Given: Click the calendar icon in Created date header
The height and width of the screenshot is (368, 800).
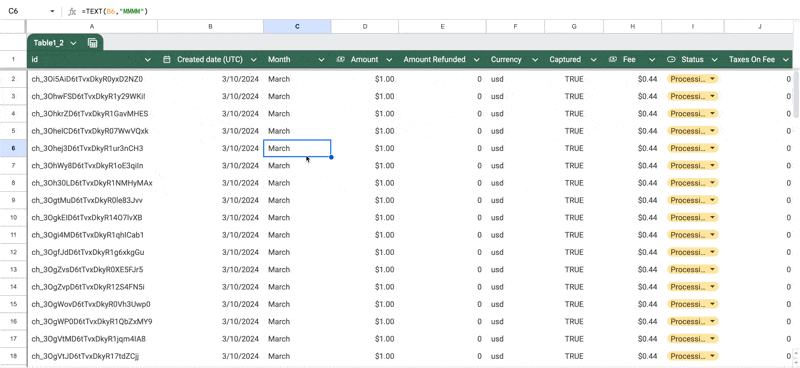Looking at the screenshot, I should point(166,60).
